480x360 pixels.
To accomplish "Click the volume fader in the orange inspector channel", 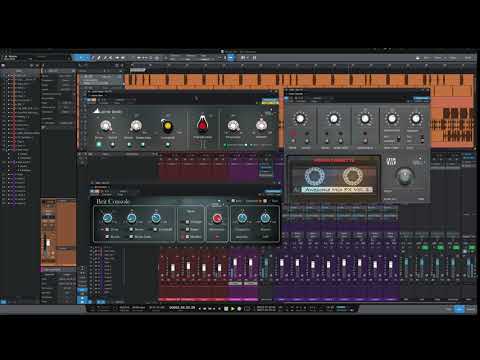I will pos(48,243).
